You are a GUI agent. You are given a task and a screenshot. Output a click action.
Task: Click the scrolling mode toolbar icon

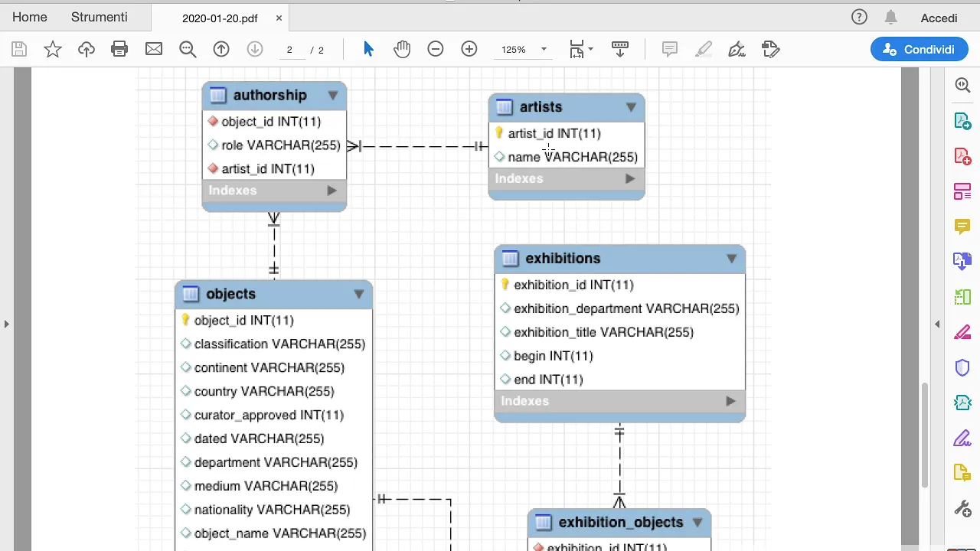(620, 50)
